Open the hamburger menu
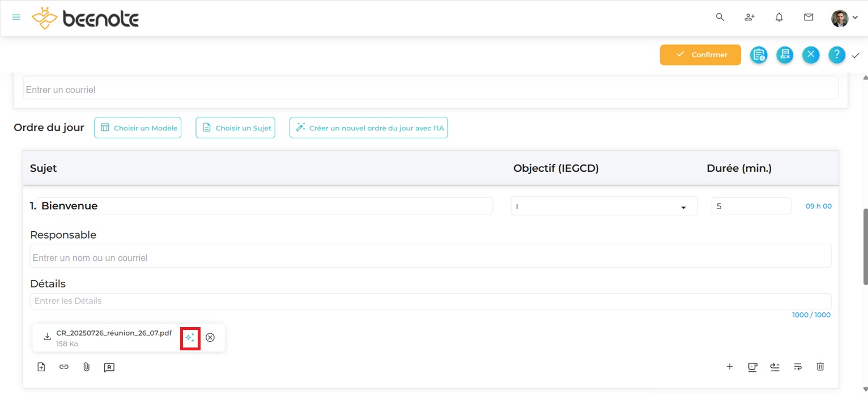The height and width of the screenshot is (394, 868). coord(16,18)
